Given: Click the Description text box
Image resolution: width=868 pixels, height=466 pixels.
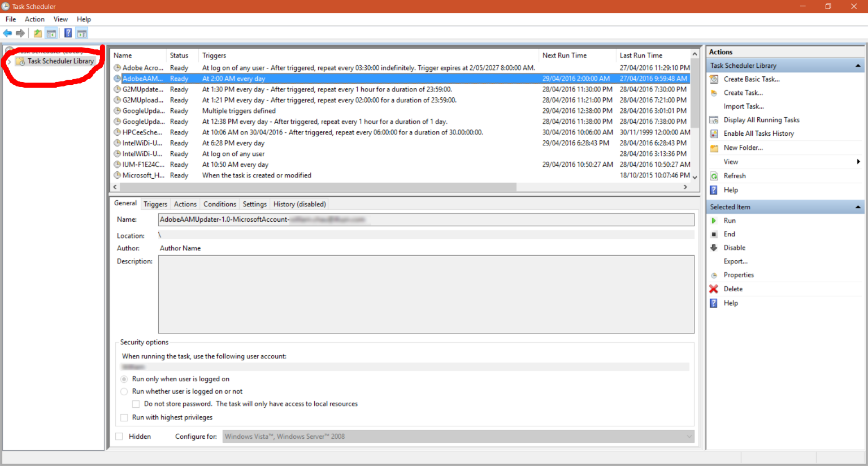Looking at the screenshot, I should [x=426, y=294].
